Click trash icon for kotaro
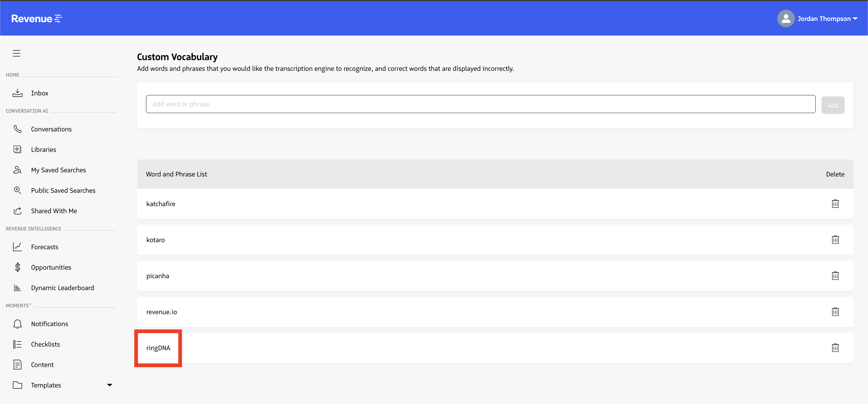 pyautogui.click(x=835, y=240)
